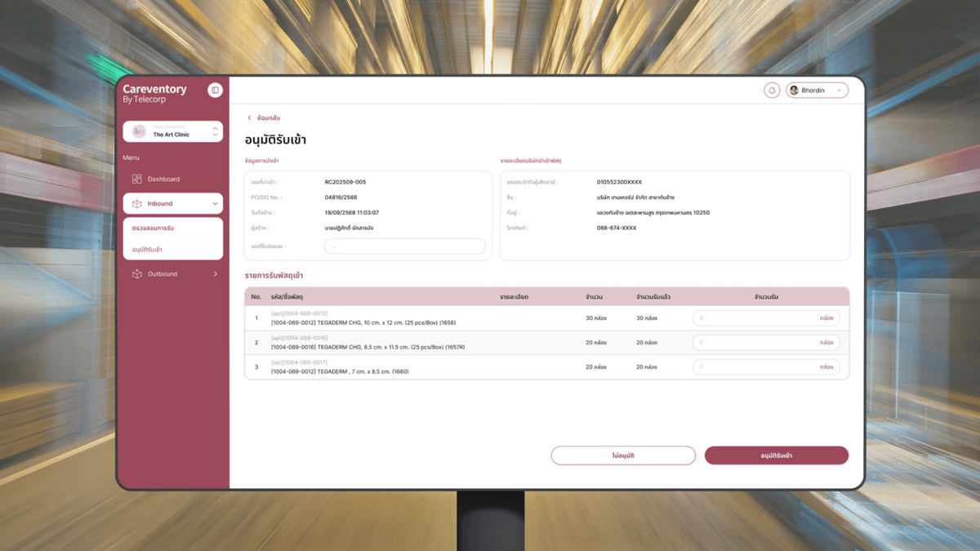Viewport: 980px width, 551px height.
Task: Click the อนุมัติรับเข้า approve button
Action: coord(777,455)
